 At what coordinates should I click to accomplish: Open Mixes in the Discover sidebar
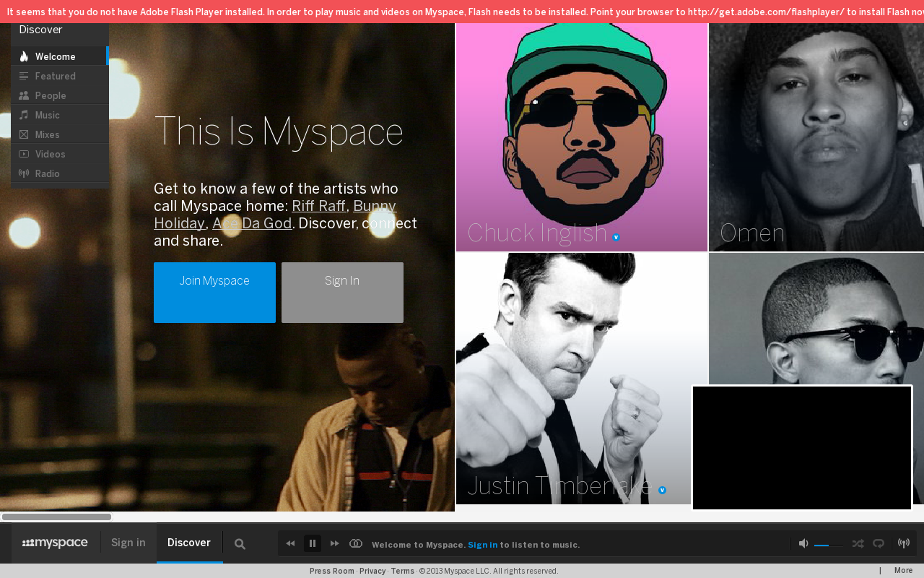point(60,134)
